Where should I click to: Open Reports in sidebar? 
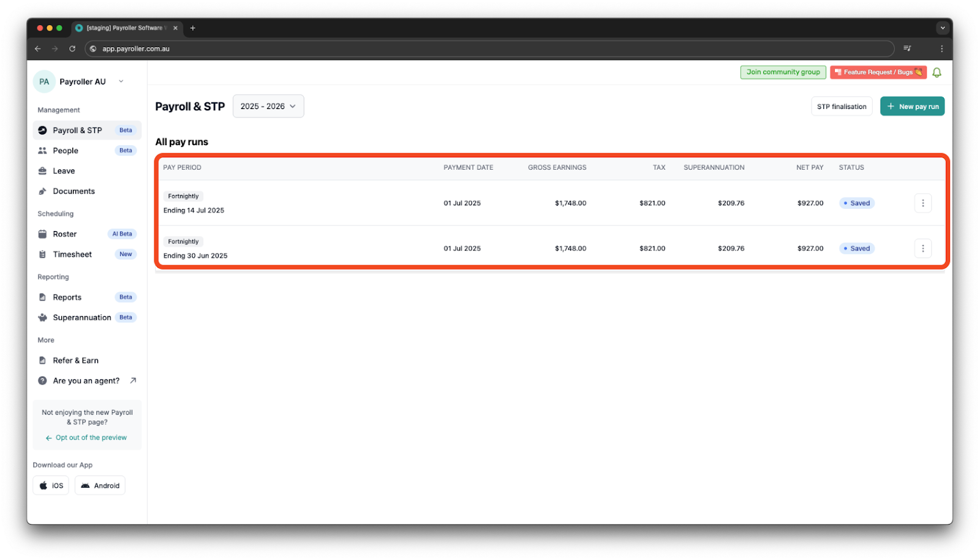coord(87,297)
